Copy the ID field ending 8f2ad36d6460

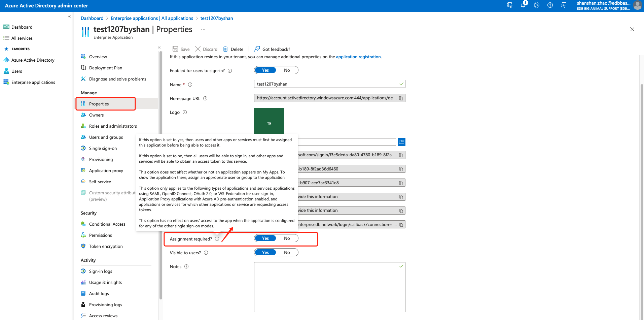401,169
